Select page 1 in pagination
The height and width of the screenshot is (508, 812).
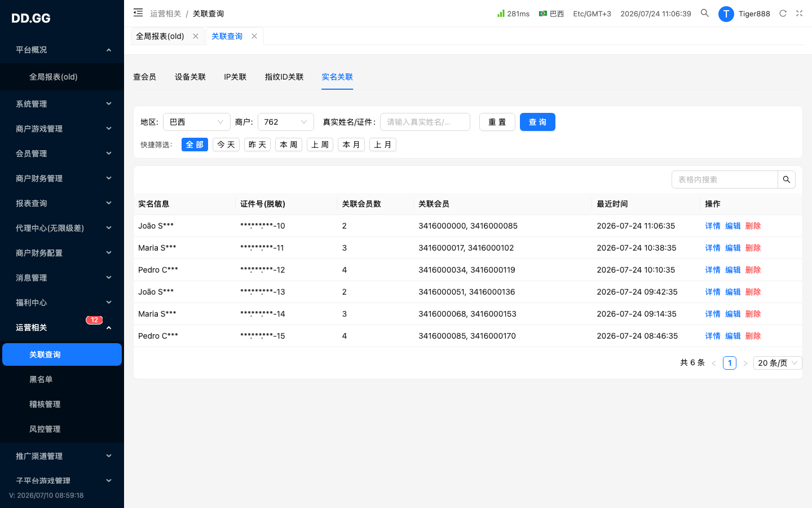[x=730, y=363]
